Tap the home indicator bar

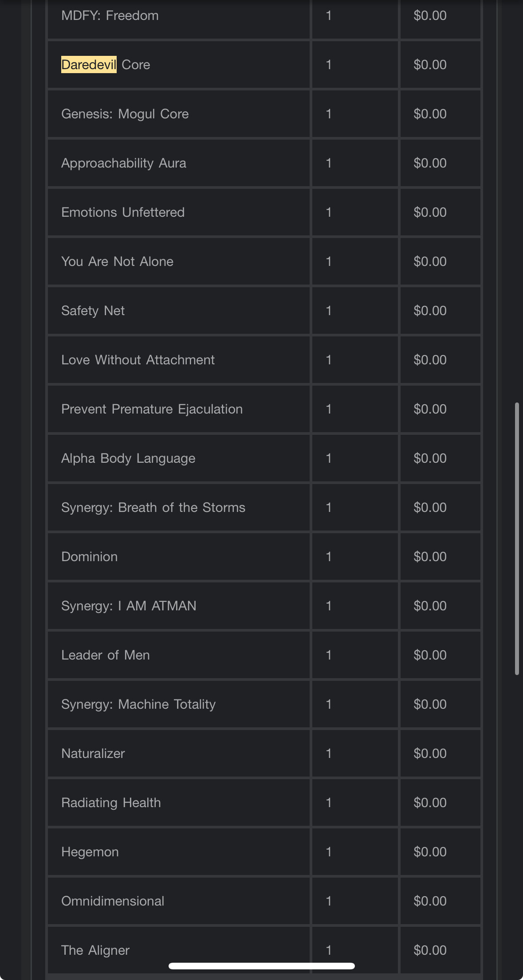pos(261,966)
